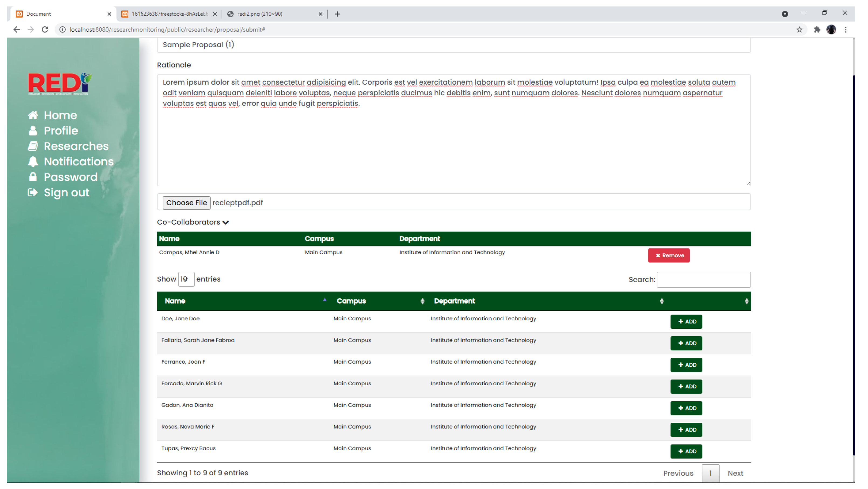868x489 pixels.
Task: Click the Password lock icon
Action: (33, 177)
